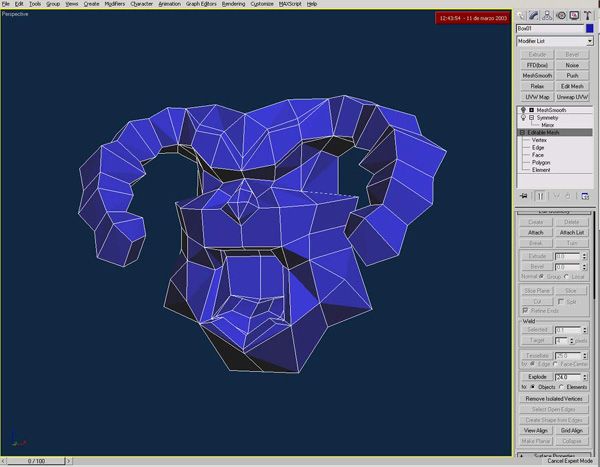Open the Modify command panel tab

534,15
